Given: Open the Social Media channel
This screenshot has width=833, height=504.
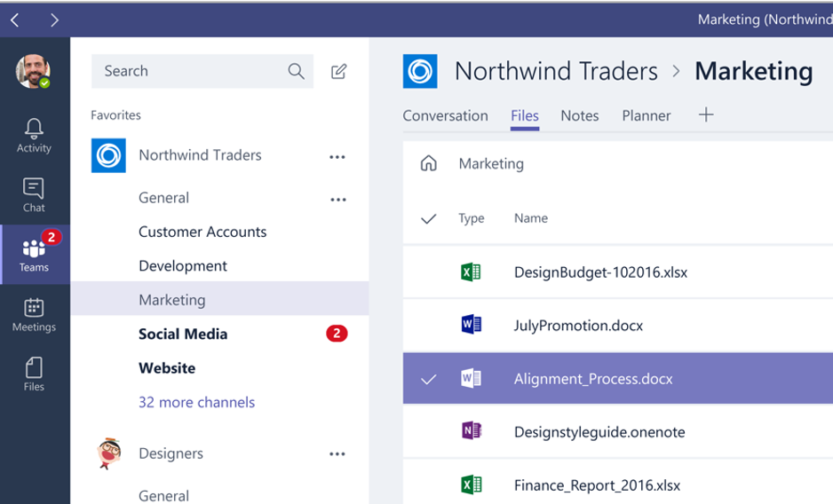Looking at the screenshot, I should (183, 334).
